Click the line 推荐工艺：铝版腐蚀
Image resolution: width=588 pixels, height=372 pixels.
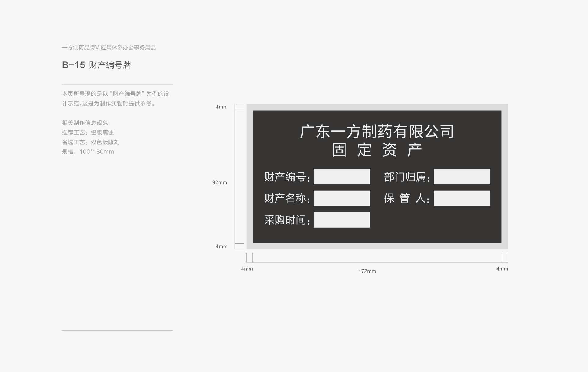click(88, 132)
